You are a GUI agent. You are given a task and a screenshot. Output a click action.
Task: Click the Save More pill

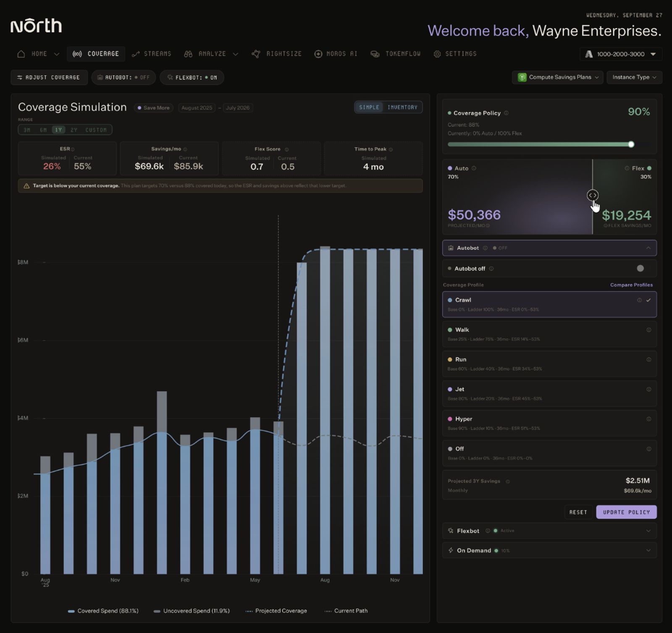coord(153,108)
